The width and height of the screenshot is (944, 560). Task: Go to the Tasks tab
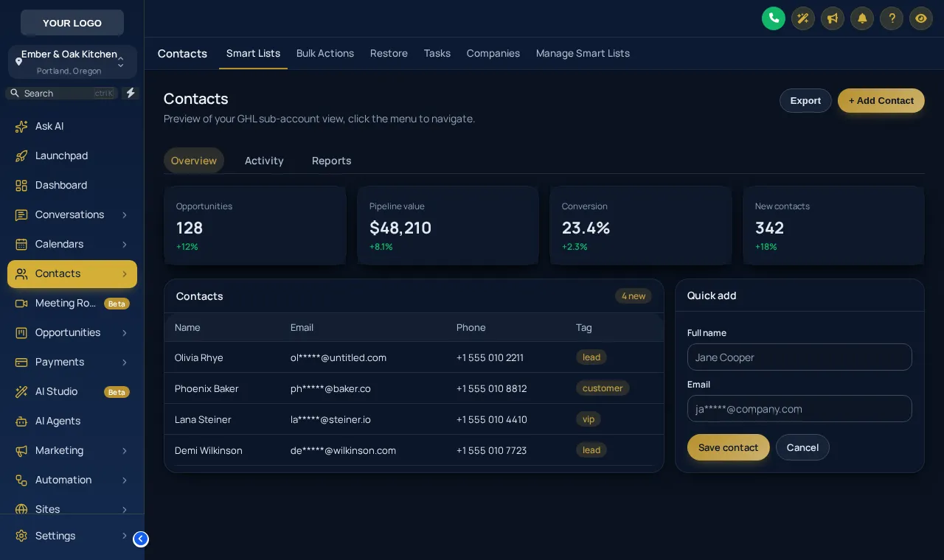click(437, 53)
